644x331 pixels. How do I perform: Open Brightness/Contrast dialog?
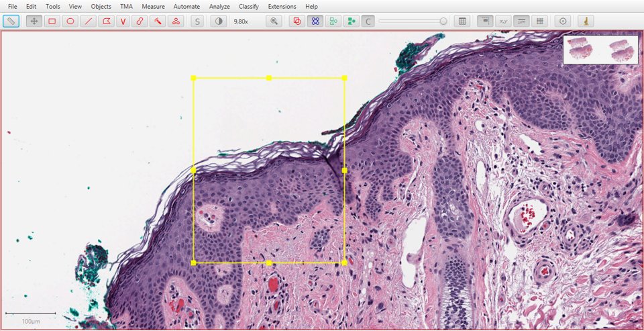[x=219, y=21]
